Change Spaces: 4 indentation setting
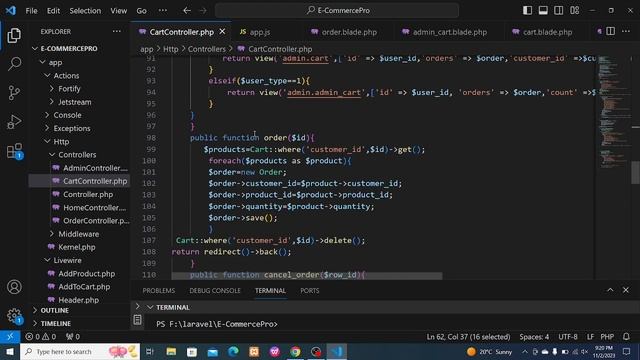Image resolution: width=640 pixels, height=360 pixels. point(534,337)
